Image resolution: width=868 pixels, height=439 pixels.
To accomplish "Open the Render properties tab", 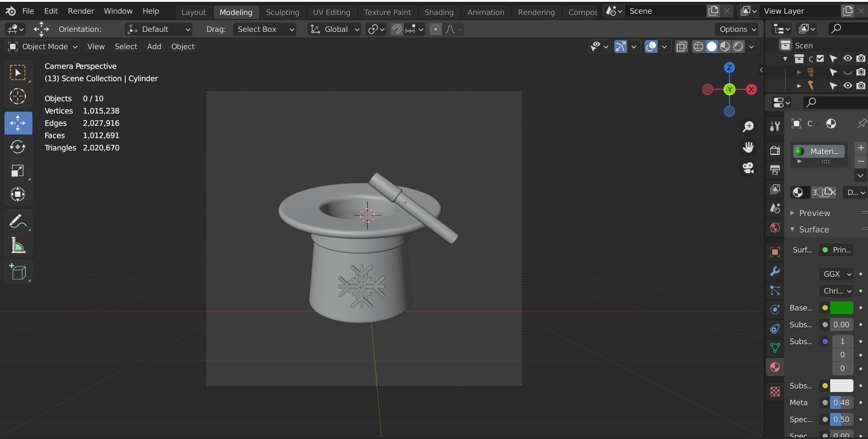I will point(775,150).
